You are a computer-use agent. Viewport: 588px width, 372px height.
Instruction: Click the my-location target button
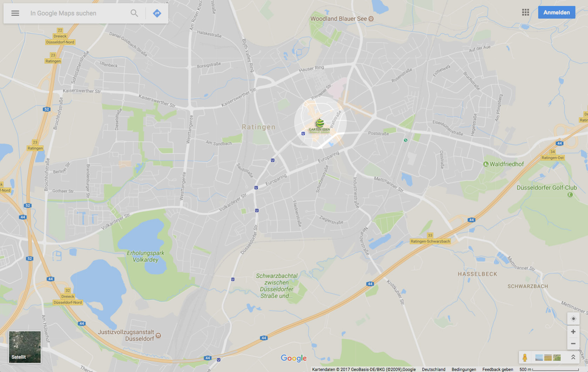573,319
